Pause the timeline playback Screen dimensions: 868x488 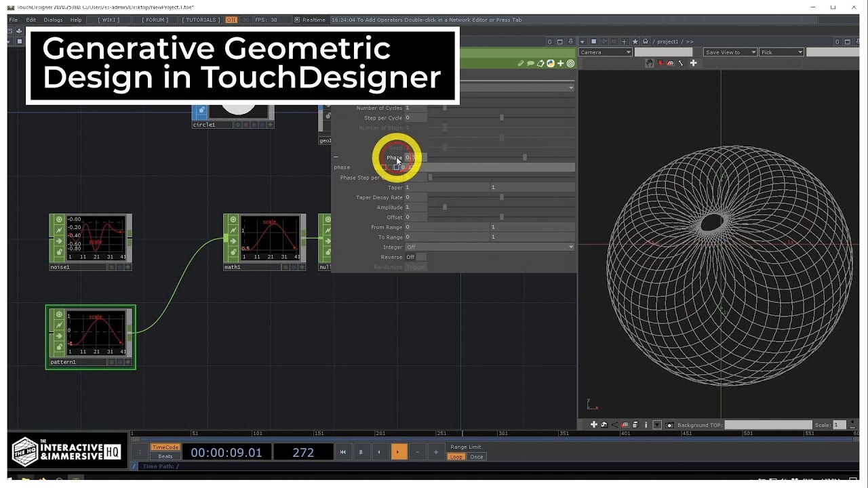361,452
